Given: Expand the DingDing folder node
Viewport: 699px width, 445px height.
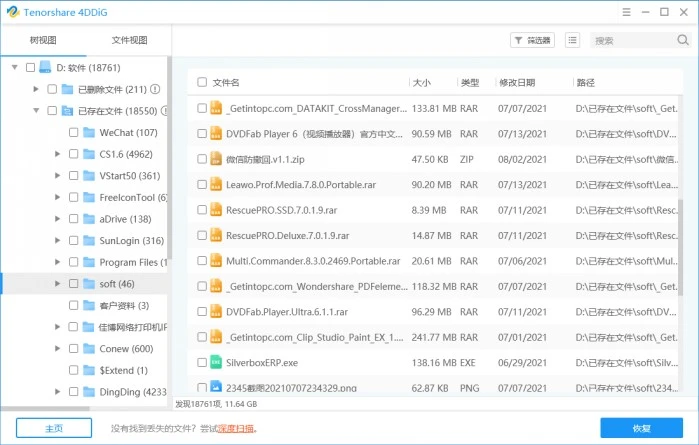Looking at the screenshot, I should point(57,392).
